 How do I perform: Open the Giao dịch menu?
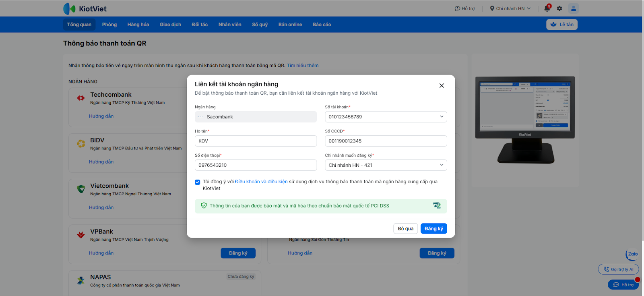click(170, 25)
